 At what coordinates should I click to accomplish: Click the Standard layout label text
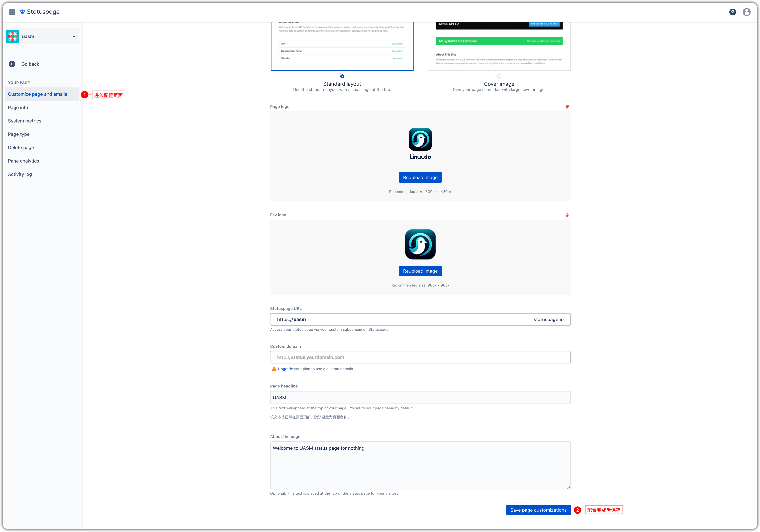point(342,84)
